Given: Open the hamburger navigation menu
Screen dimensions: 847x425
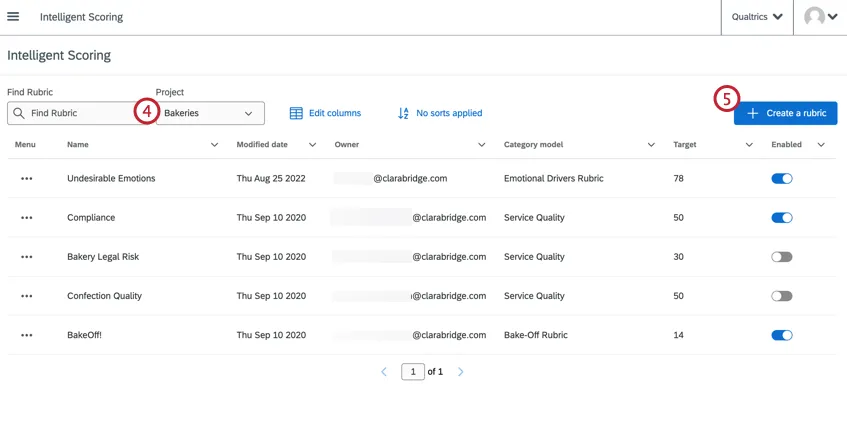Looking at the screenshot, I should point(13,17).
